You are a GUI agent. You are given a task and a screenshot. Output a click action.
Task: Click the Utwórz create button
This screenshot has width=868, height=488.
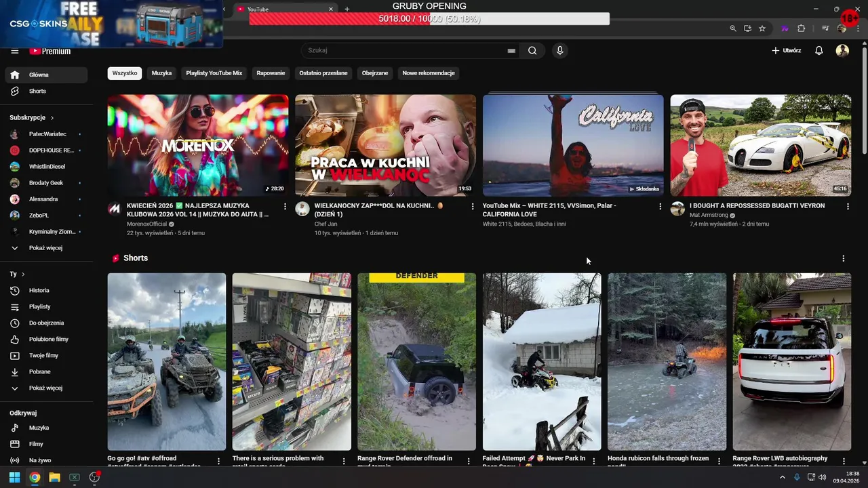tap(787, 50)
